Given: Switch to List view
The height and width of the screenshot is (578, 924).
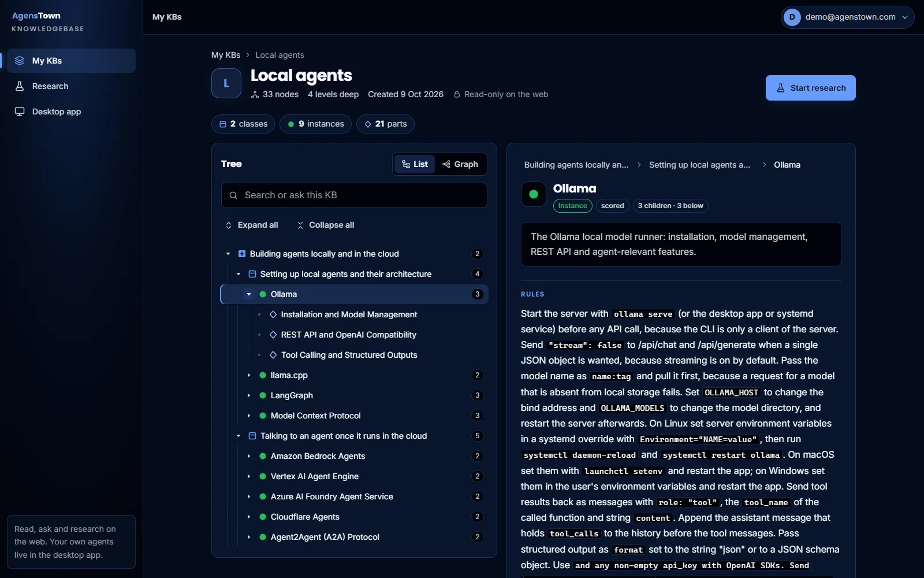Looking at the screenshot, I should click(x=415, y=164).
